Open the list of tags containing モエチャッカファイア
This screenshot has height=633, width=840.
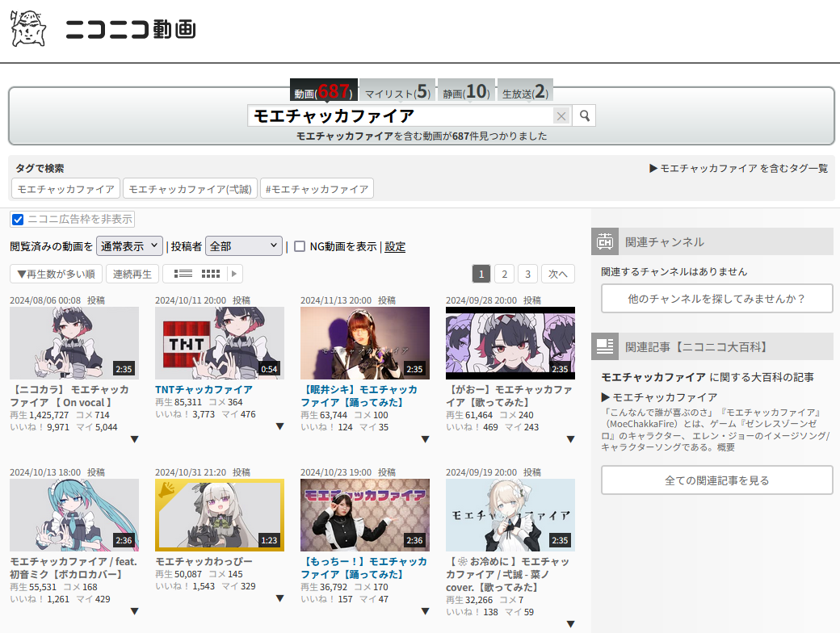click(x=739, y=168)
